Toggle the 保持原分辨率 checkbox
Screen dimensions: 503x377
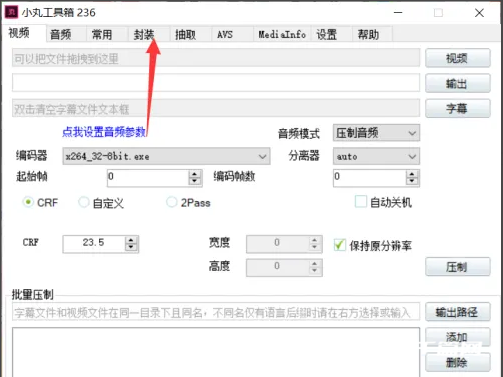point(339,245)
